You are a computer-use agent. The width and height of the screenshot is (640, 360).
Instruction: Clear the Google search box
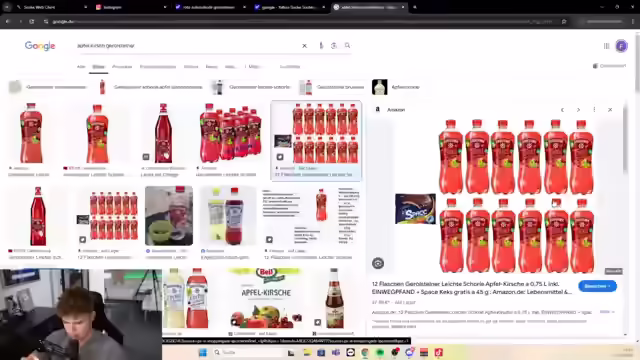[304, 46]
